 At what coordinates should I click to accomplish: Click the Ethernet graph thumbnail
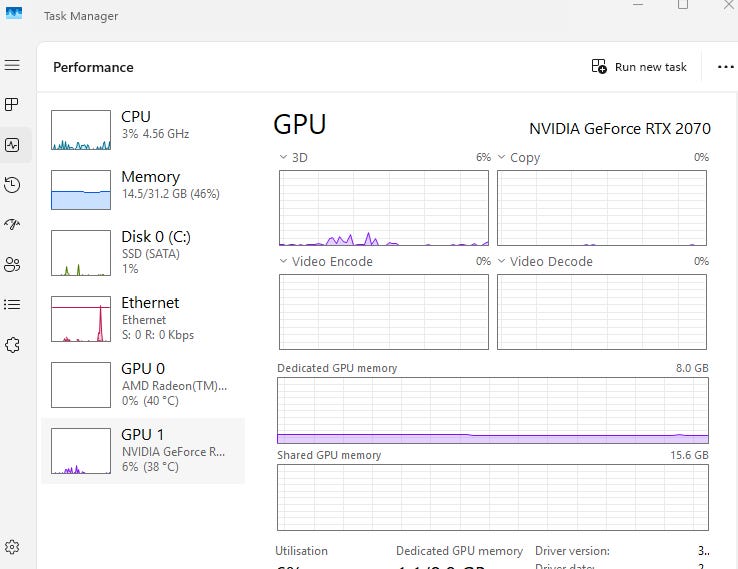[81, 319]
